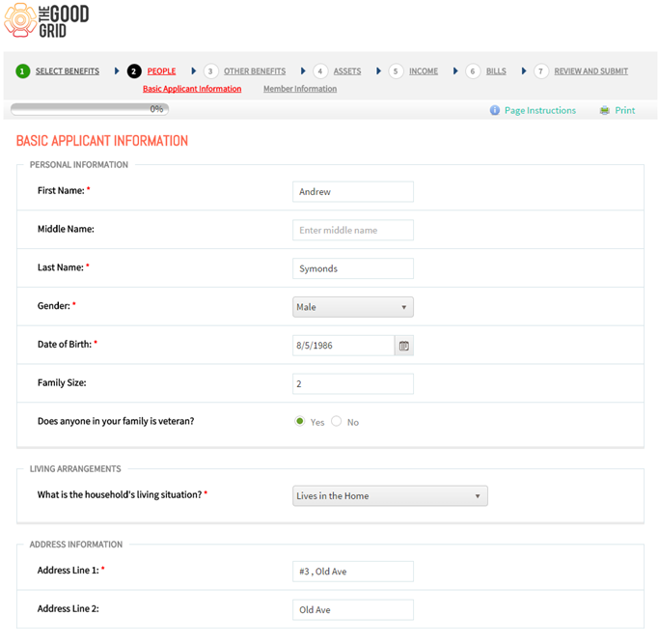Click the blue info icon for Page Instructions
Image resolution: width=659 pixels, height=644 pixels.
[x=495, y=110]
